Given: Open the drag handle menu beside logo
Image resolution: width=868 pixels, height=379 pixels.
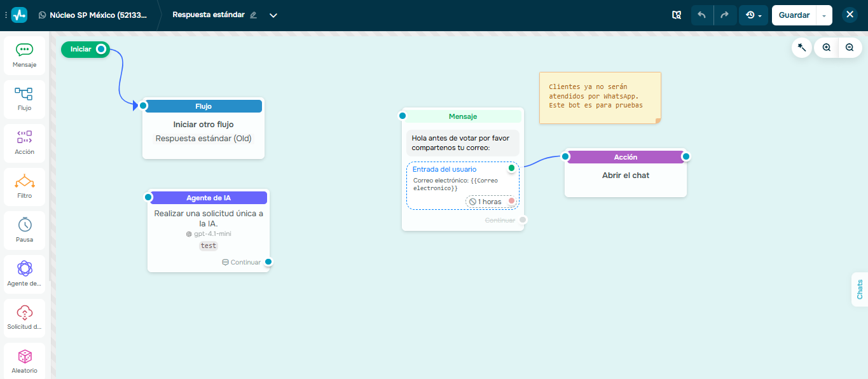Looking at the screenshot, I should point(6,15).
